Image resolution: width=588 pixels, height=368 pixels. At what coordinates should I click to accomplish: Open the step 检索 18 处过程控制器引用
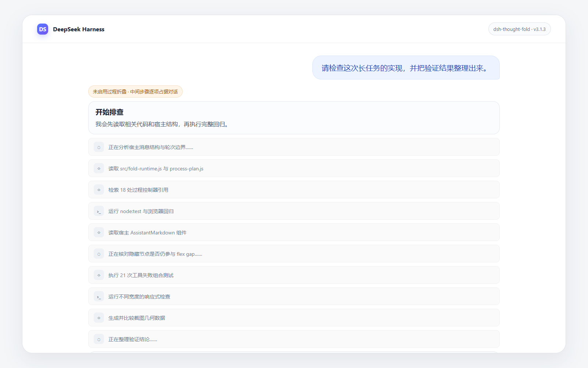294,190
